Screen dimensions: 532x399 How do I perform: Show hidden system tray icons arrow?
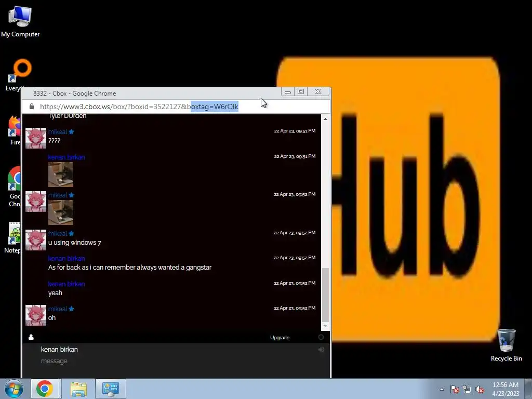442,389
